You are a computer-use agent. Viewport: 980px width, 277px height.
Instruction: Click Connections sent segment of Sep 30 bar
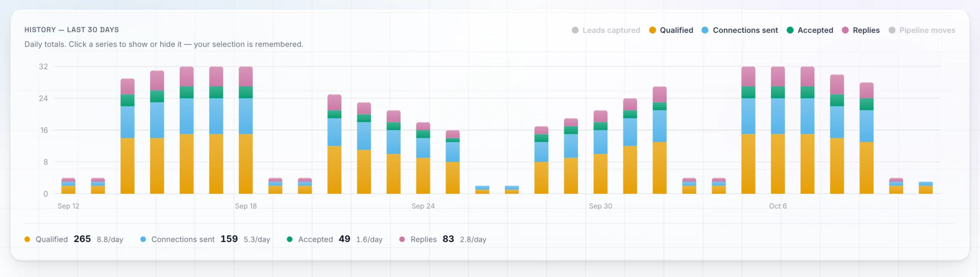point(601,142)
